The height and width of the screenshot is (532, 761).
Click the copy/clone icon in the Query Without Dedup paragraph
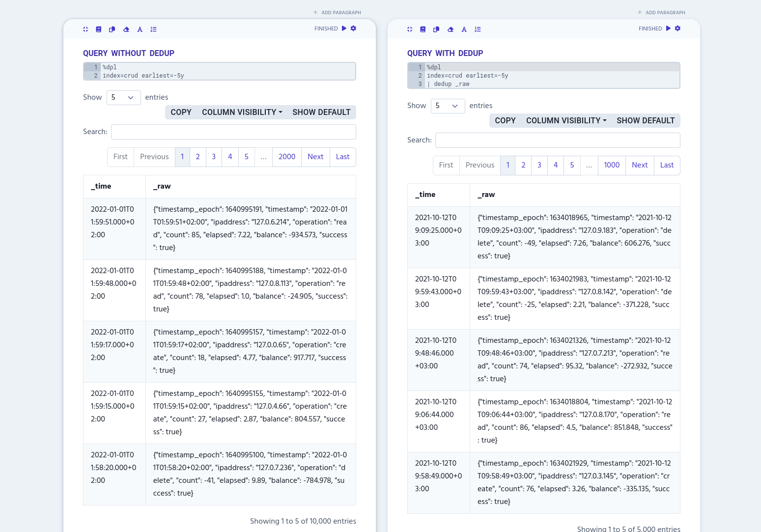112,29
